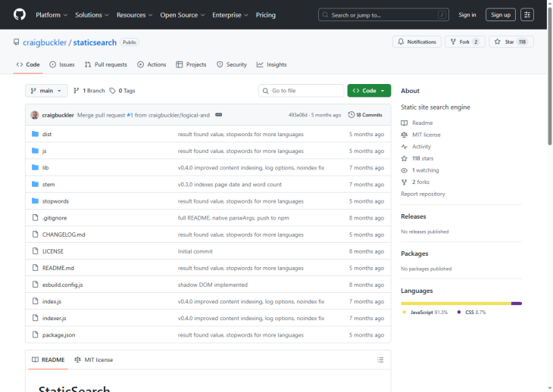Open the main branch dropdown
Viewport: 553px width, 392px height.
47,91
